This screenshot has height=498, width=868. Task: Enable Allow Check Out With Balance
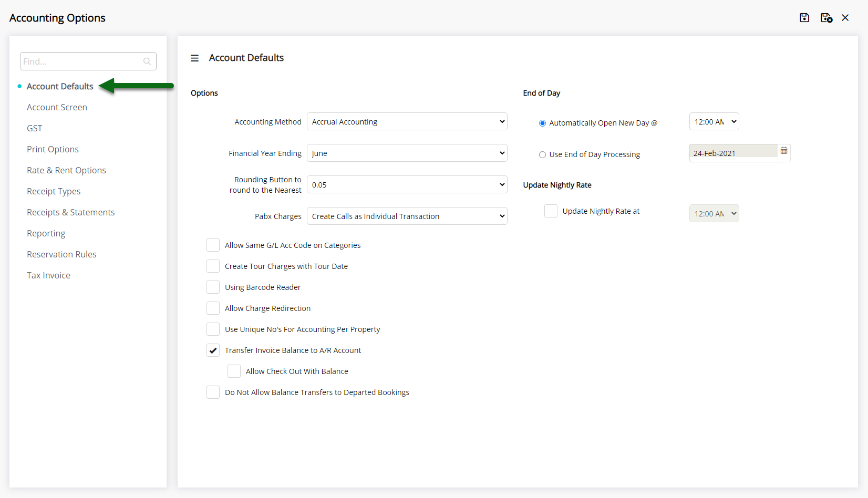(234, 371)
